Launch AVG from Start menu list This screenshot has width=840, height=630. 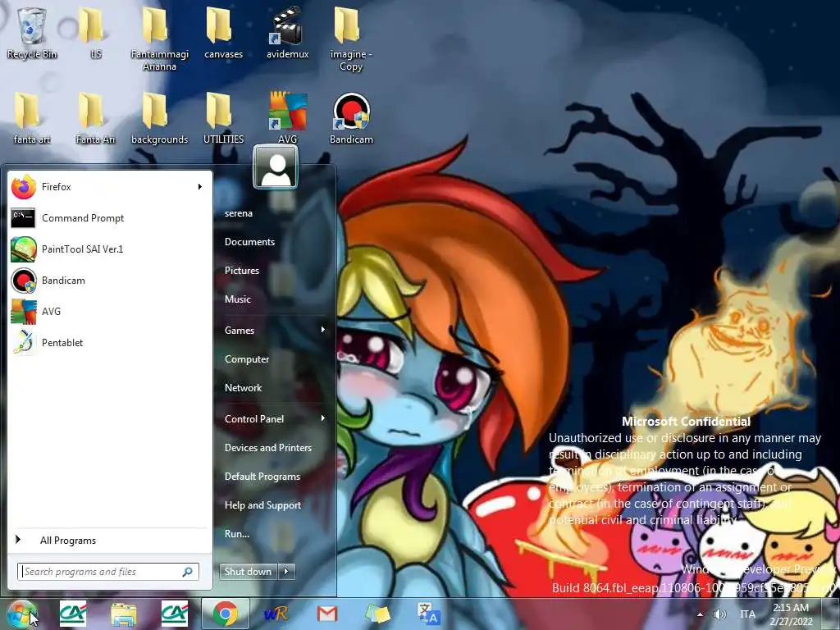tap(110, 311)
